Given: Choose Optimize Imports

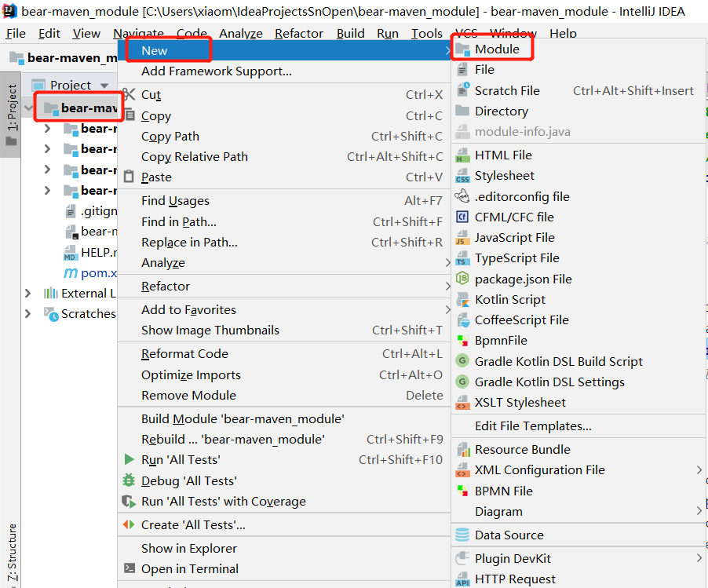Looking at the screenshot, I should tap(284, 374).
